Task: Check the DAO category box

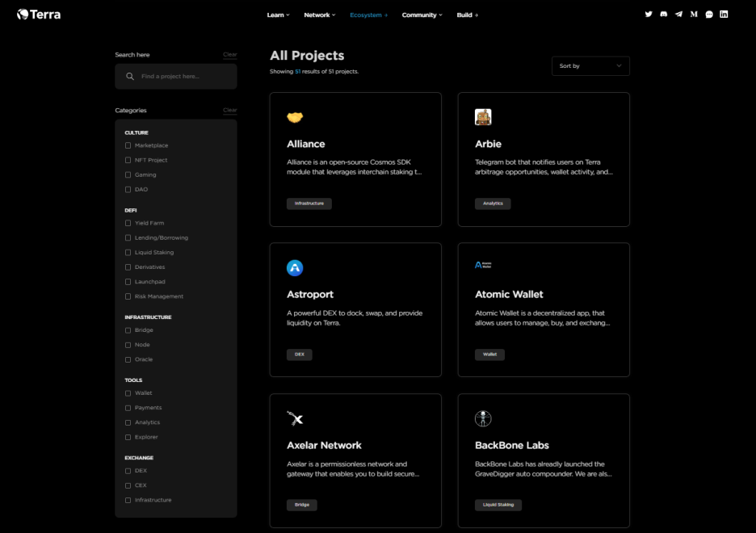Action: (128, 190)
